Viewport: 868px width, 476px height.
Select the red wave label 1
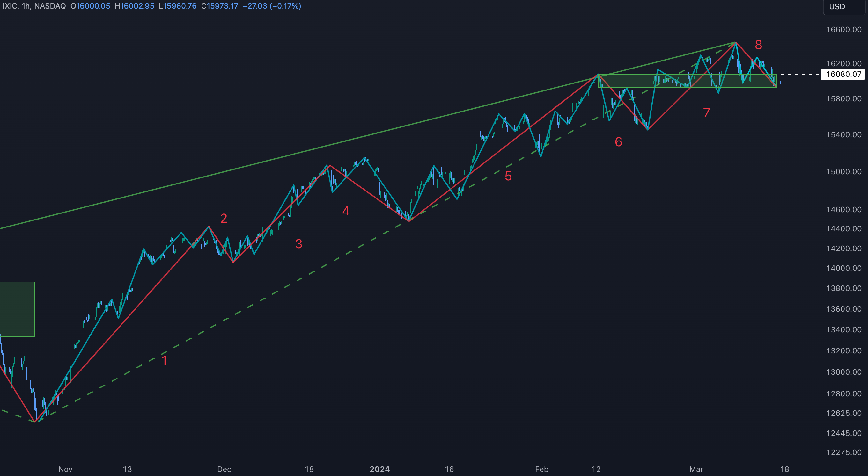pos(165,361)
